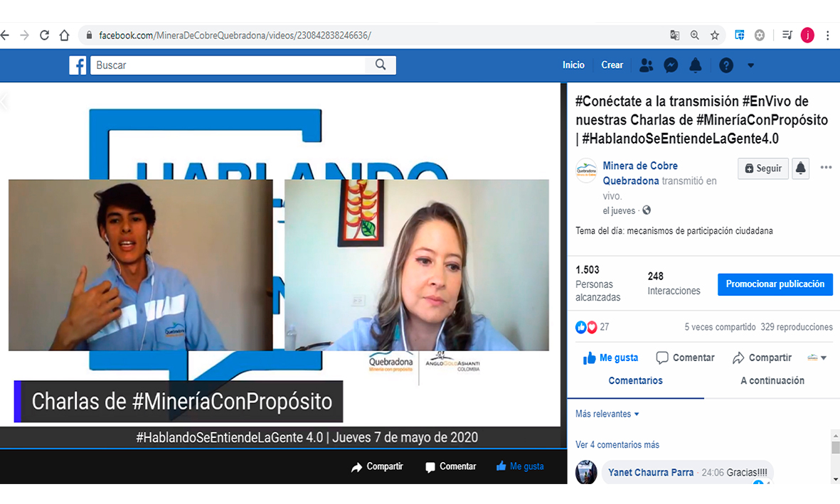Open the notifications bell in Facebook header
The width and height of the screenshot is (840, 504).
pyautogui.click(x=696, y=65)
